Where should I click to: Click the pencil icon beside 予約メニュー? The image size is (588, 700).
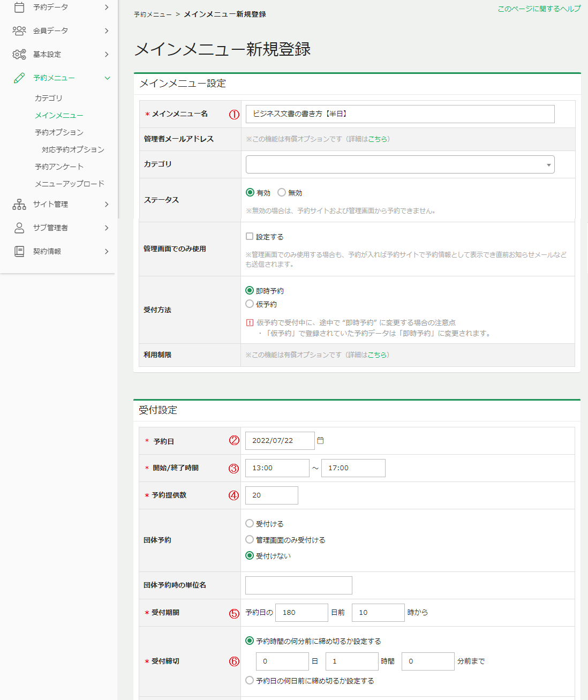tap(19, 78)
